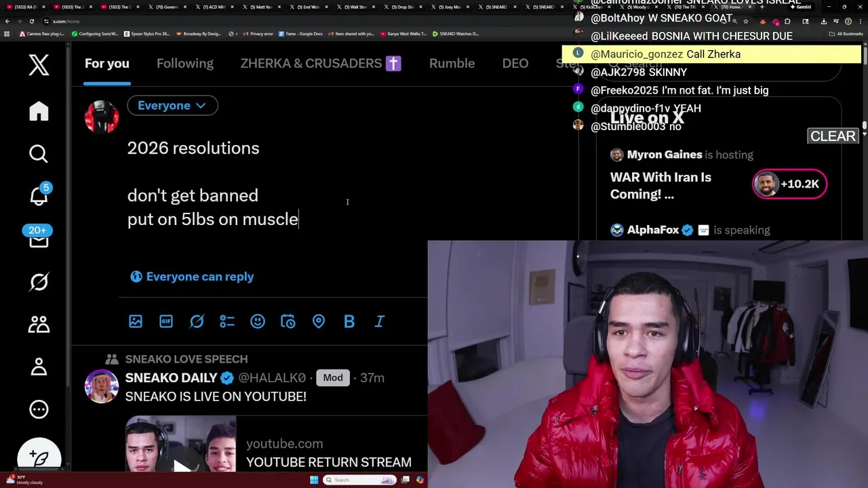
Task: Open the youtube.com link card title
Action: click(328, 462)
